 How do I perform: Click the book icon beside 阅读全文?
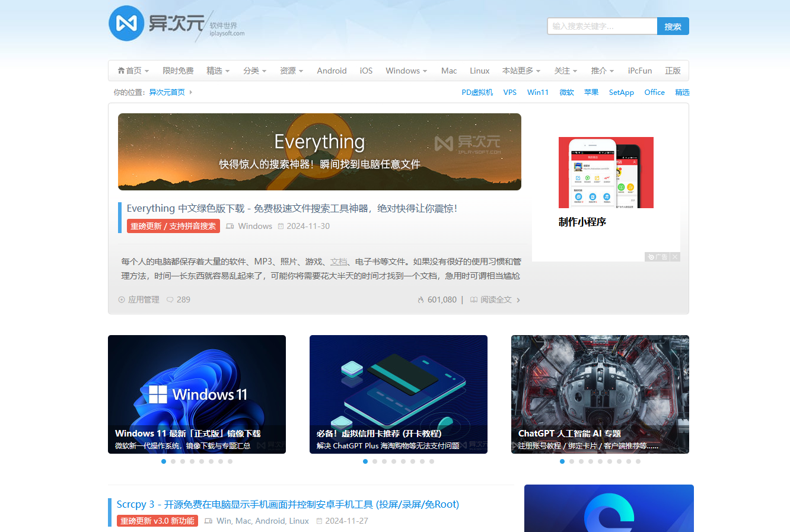tap(474, 300)
